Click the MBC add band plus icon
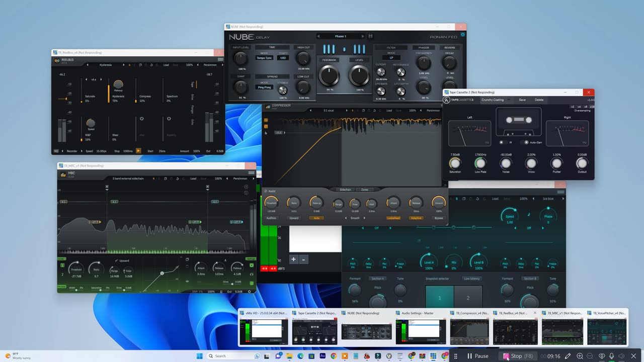Image resolution: width=644 pixels, height=362 pixels. point(246,187)
